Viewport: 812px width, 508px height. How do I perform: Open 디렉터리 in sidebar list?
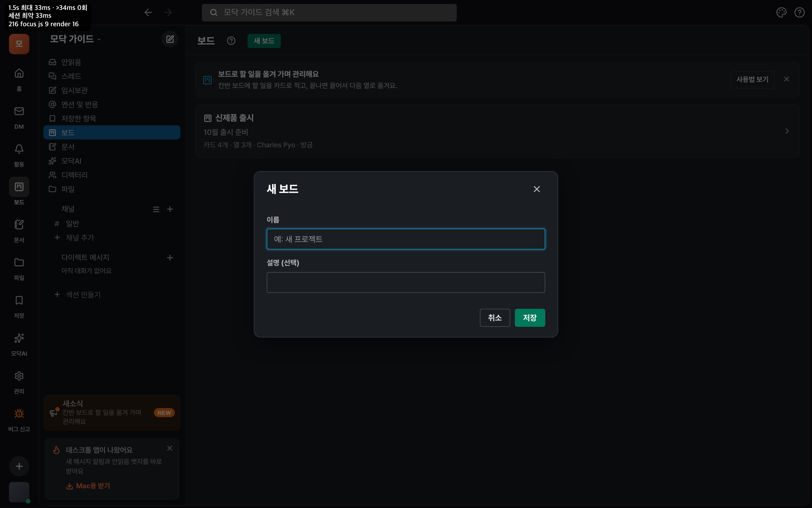click(112, 175)
